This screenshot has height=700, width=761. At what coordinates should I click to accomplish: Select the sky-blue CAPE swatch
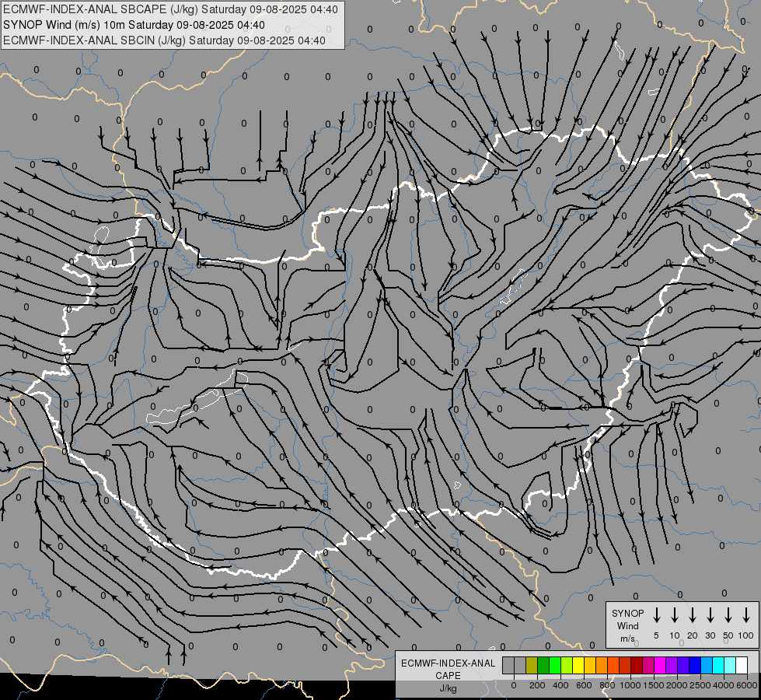click(x=706, y=665)
